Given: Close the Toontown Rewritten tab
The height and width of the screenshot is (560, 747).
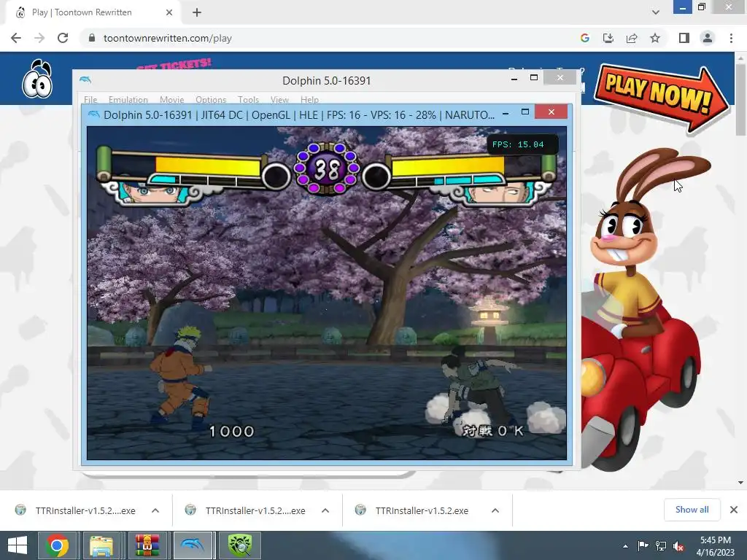Looking at the screenshot, I should pos(169,12).
